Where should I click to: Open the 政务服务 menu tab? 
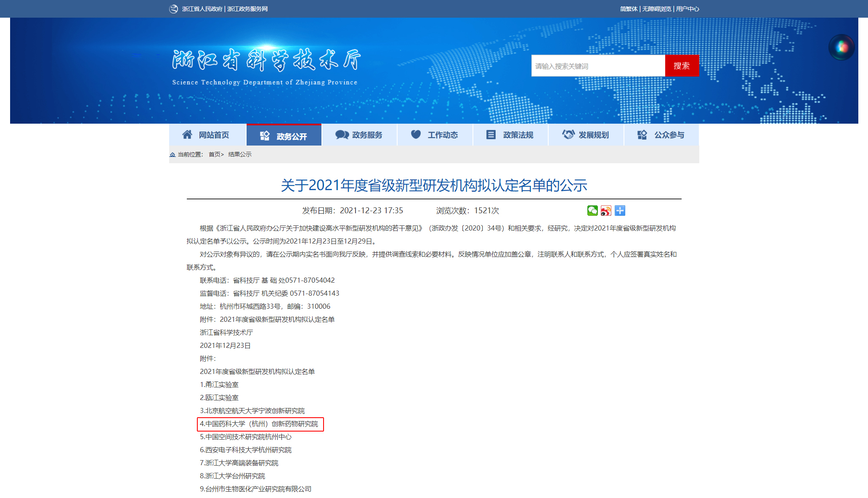point(359,135)
